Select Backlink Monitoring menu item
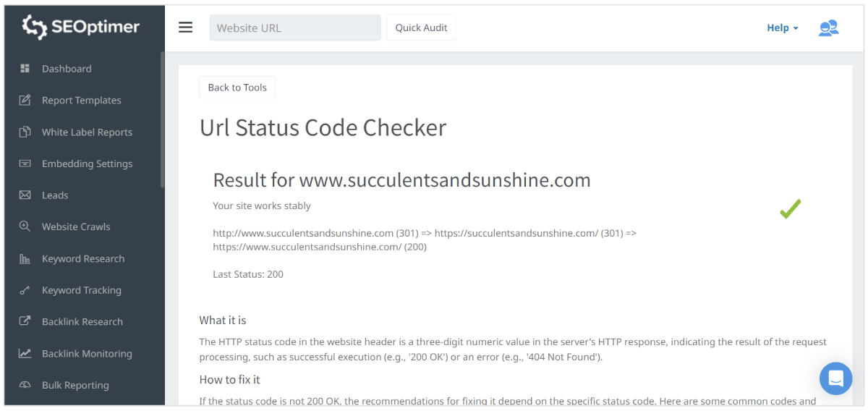The image size is (868, 411). click(x=87, y=354)
